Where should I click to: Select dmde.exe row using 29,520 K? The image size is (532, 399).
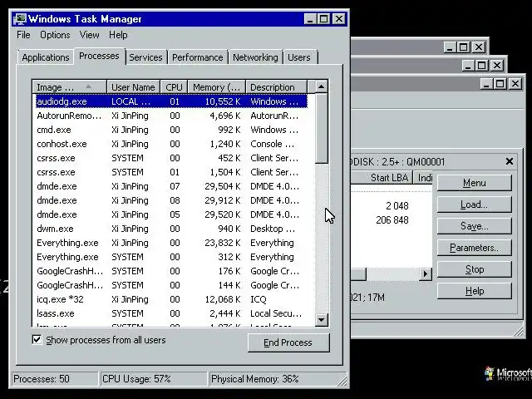[172, 214]
